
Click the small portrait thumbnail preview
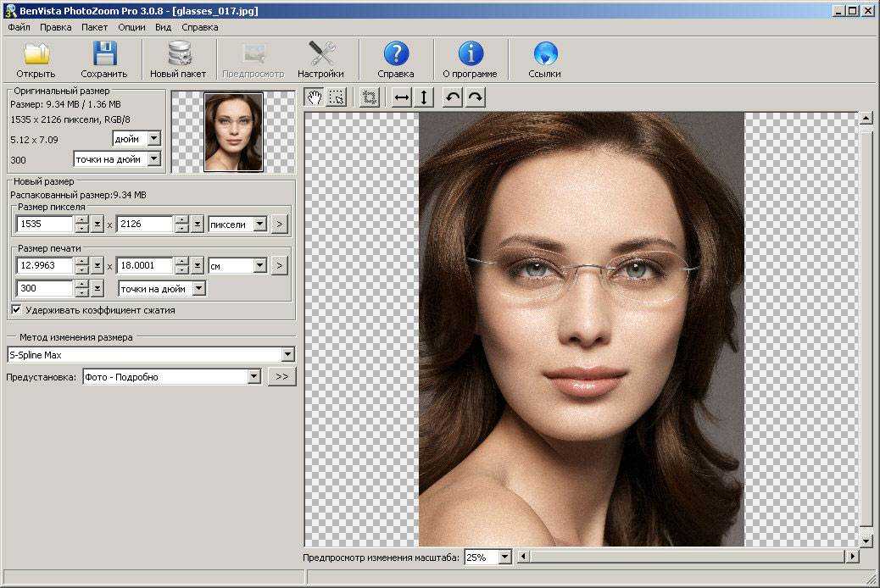click(233, 132)
